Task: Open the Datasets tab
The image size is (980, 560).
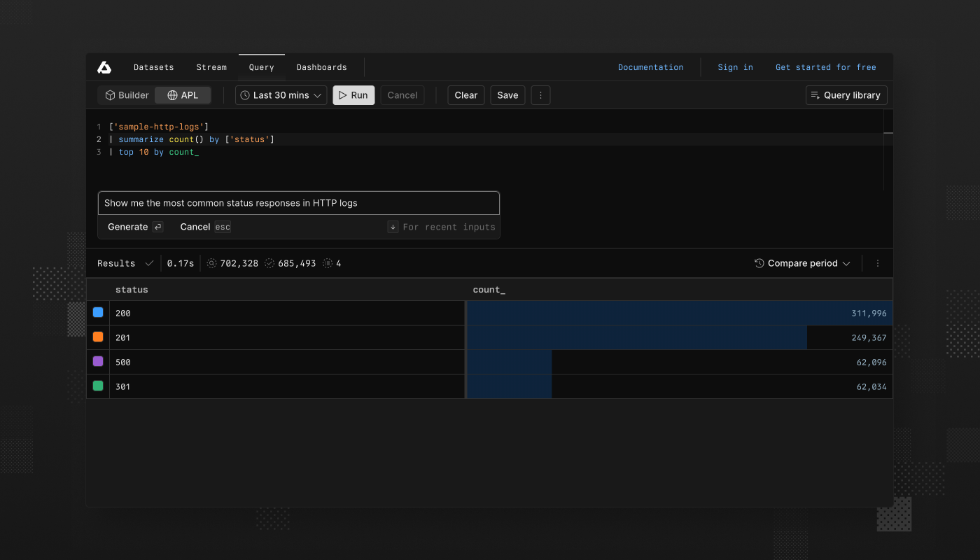Action: [x=153, y=67]
